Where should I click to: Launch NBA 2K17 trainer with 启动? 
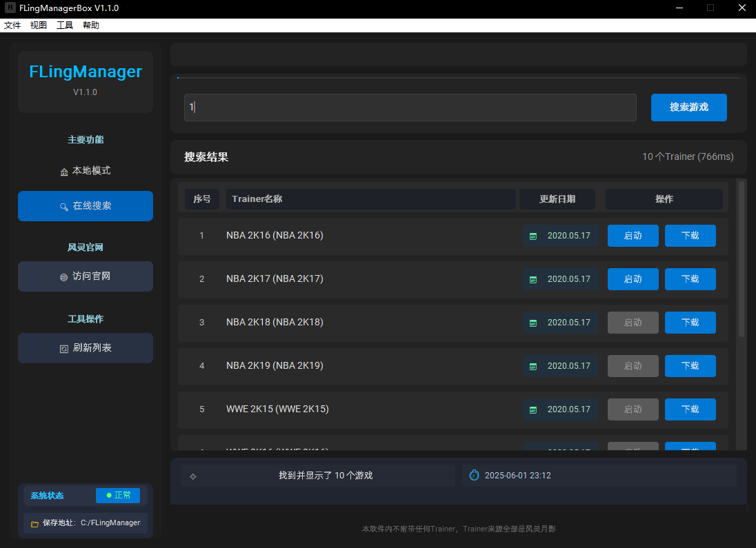tap(633, 279)
